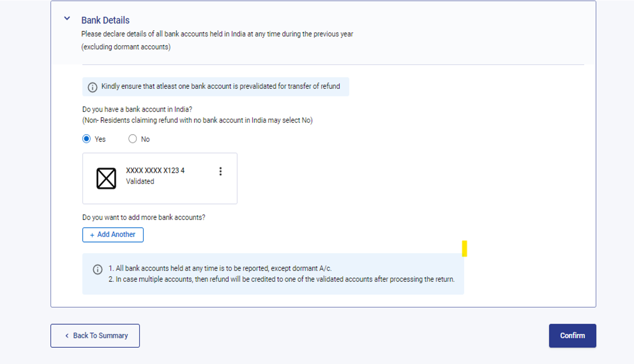Select the Yes radio button
This screenshot has height=364, width=634.
point(87,139)
